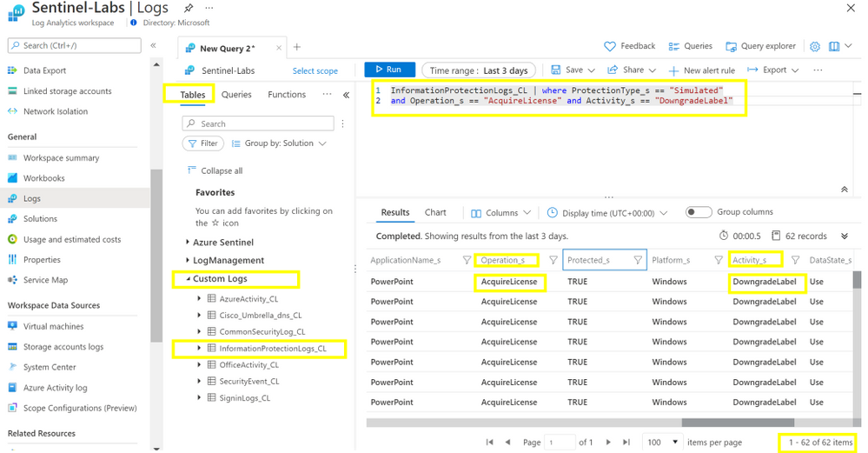Filter the Protected_s column
The image size is (868, 453).
point(638,260)
